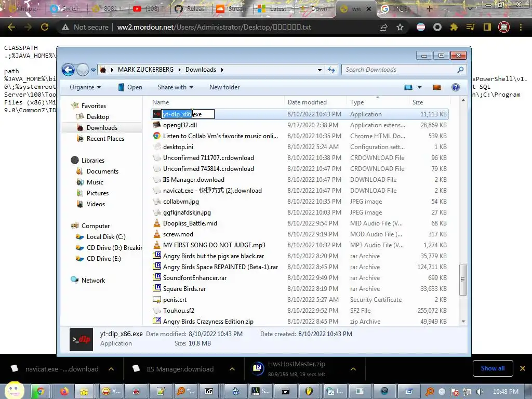Open Chrome three-dot menu
The height and width of the screenshot is (399, 532).
[x=521, y=27]
